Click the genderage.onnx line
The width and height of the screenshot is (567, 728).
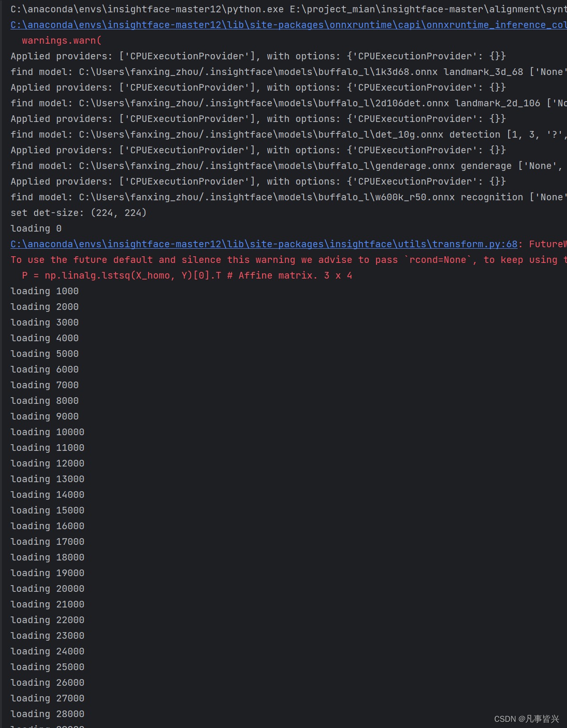(237, 166)
